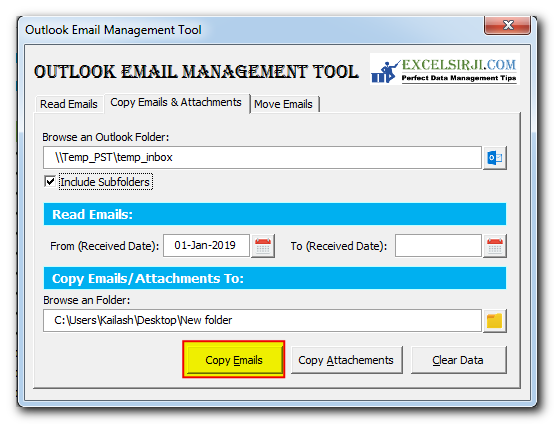554x424 pixels.
Task: Click the blue Read Emails section header
Action: pyautogui.click(x=275, y=214)
